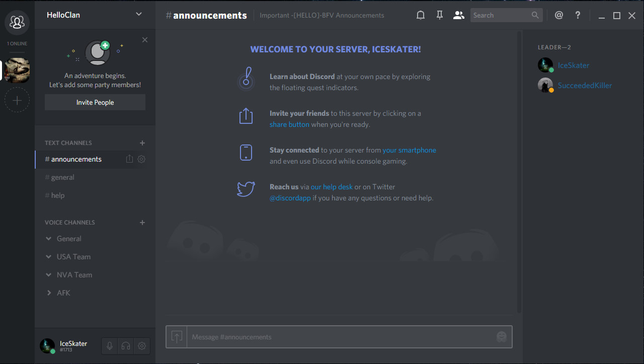This screenshot has width=644, height=364.
Task: Select the help text channel
Action: 57,195
